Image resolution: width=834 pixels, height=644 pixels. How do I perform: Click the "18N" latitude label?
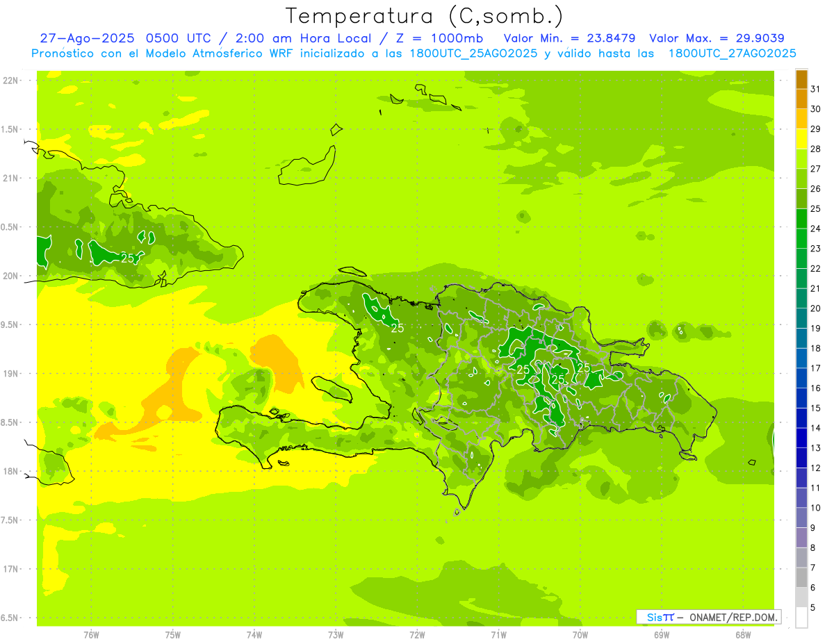tap(11, 472)
